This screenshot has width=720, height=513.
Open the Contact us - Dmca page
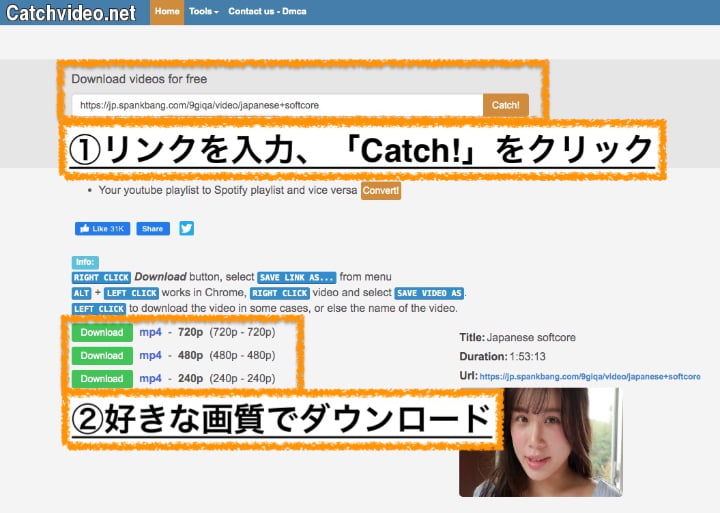pyautogui.click(x=267, y=12)
